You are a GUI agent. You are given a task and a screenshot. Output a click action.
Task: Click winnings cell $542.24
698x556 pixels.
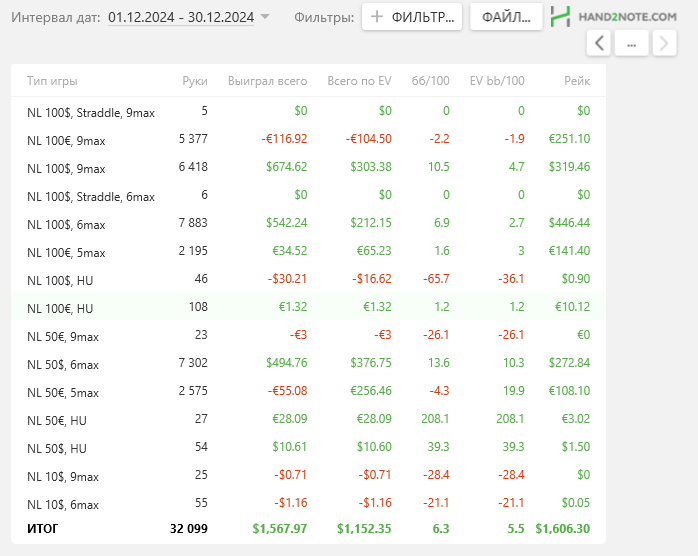tap(287, 223)
